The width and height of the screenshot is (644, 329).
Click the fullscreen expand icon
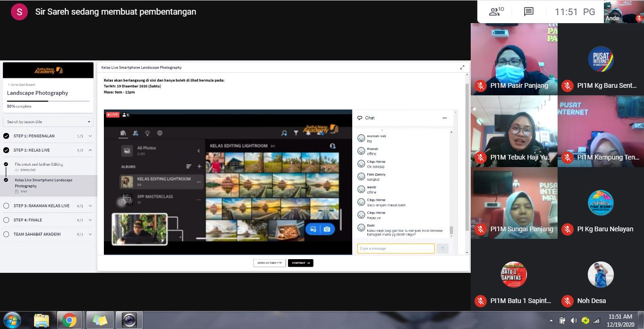(x=462, y=67)
